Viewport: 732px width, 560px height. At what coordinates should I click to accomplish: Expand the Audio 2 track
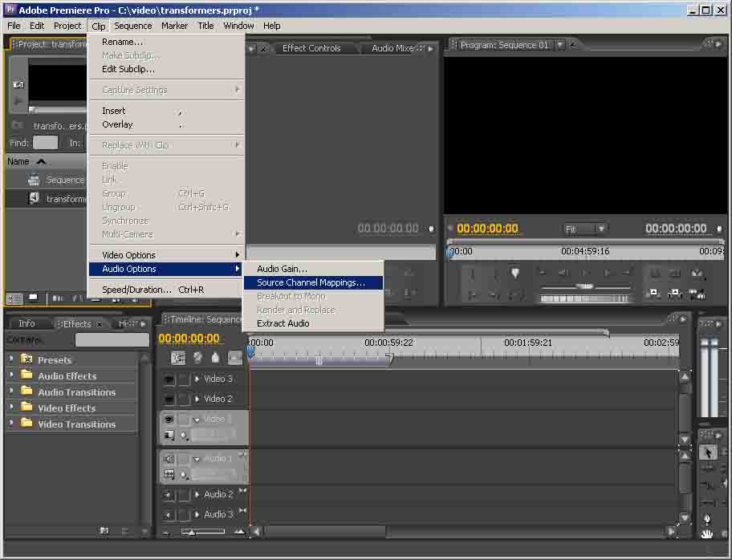click(197, 494)
